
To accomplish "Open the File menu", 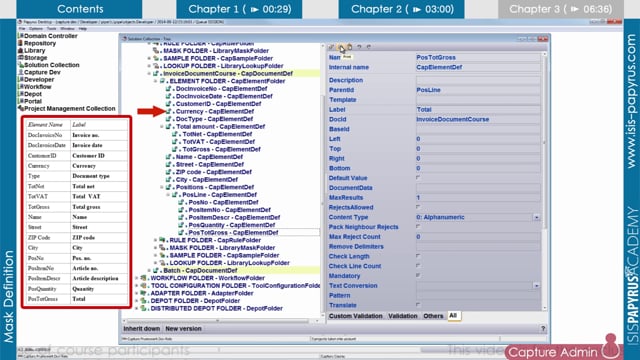I will 22,29.
